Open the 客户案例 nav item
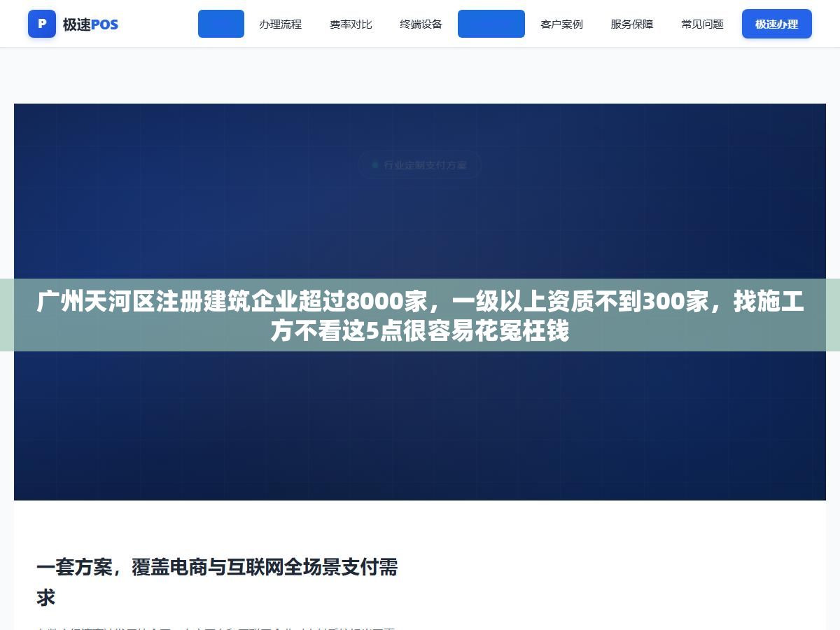Viewport: 840px width, 630px height. [x=561, y=24]
